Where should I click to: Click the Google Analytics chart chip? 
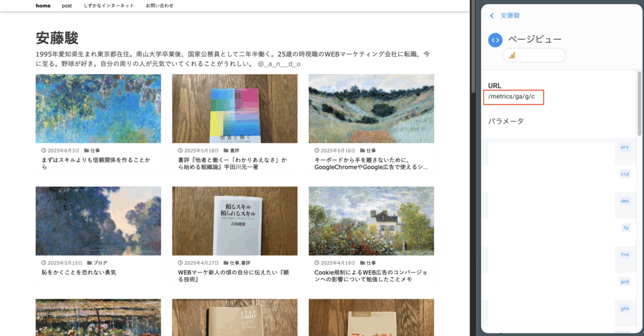point(534,55)
